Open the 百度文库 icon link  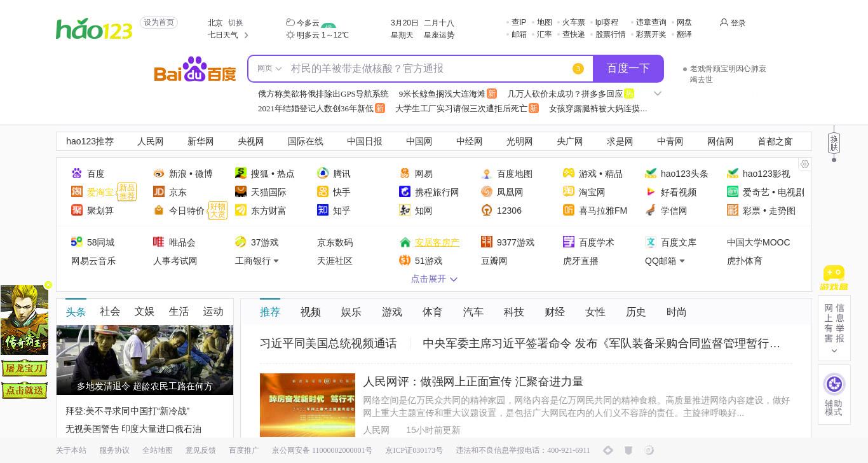[x=651, y=242]
